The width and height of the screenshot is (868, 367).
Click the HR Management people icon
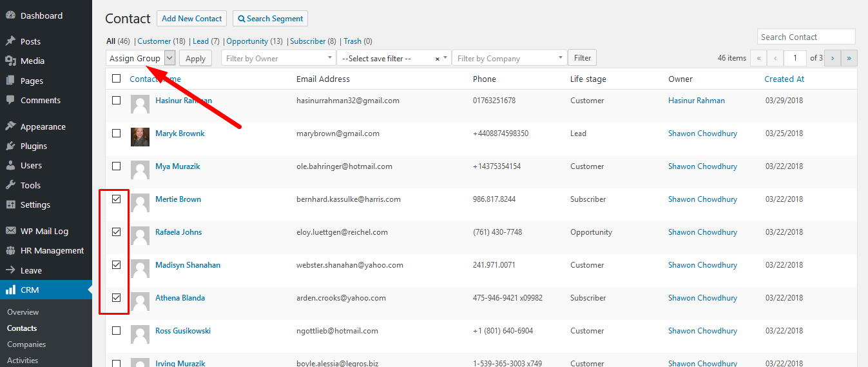pyautogui.click(x=10, y=250)
